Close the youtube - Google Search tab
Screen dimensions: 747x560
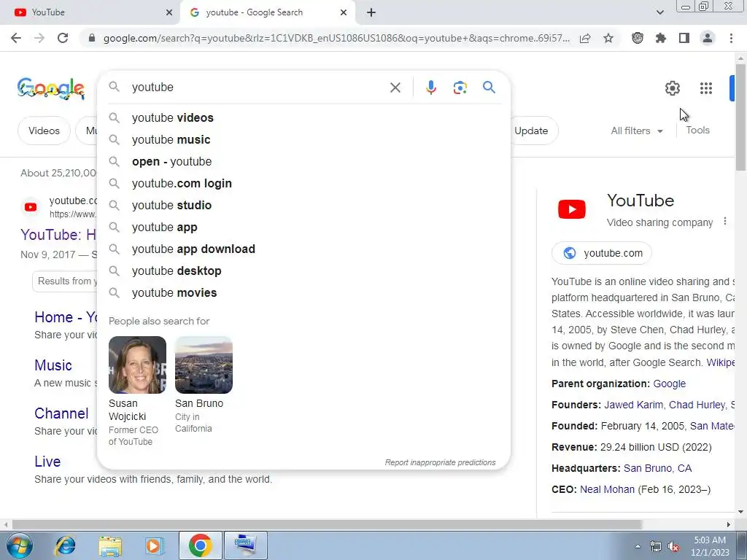click(x=344, y=12)
